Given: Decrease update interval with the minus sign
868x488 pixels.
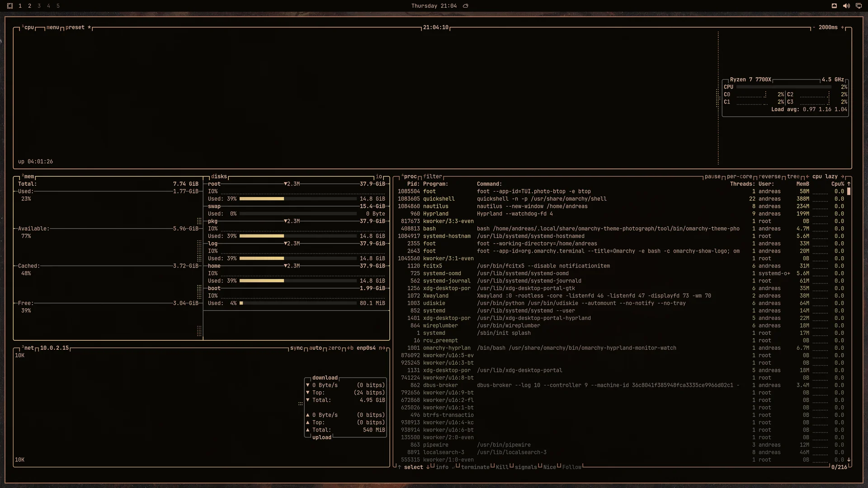Looking at the screenshot, I should [814, 28].
